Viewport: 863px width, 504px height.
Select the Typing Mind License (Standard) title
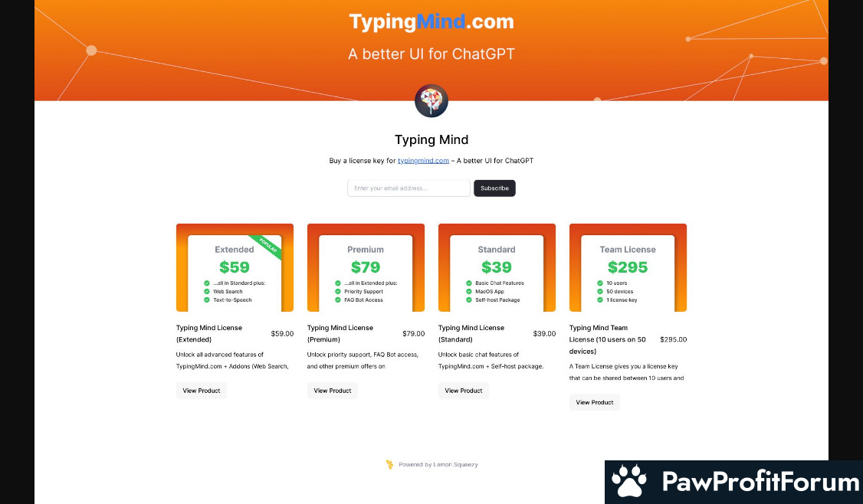(x=471, y=333)
